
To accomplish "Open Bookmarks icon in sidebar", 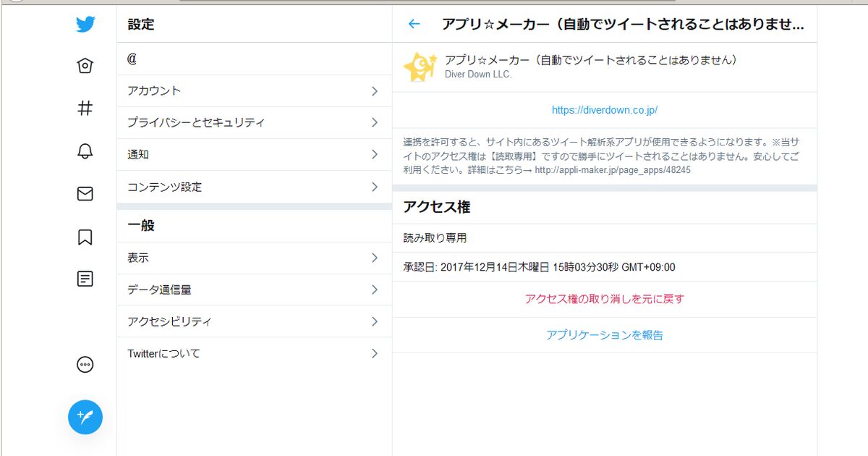I will [85, 237].
